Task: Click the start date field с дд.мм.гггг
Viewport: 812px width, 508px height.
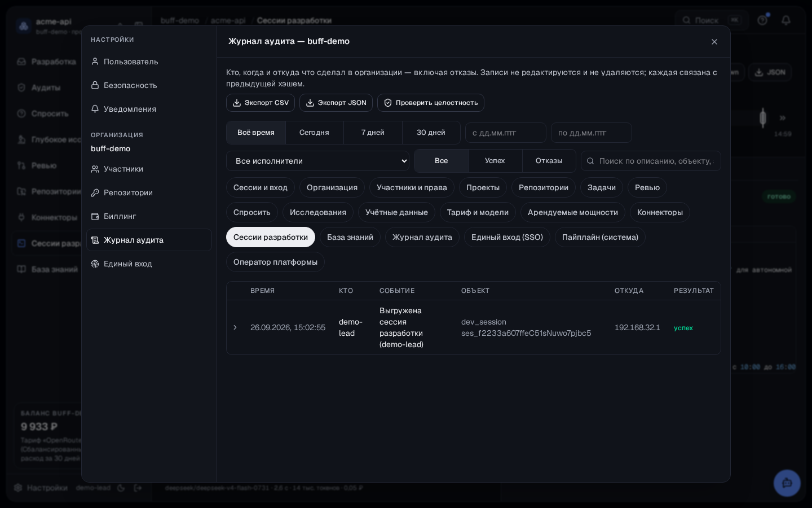Action: click(506, 133)
